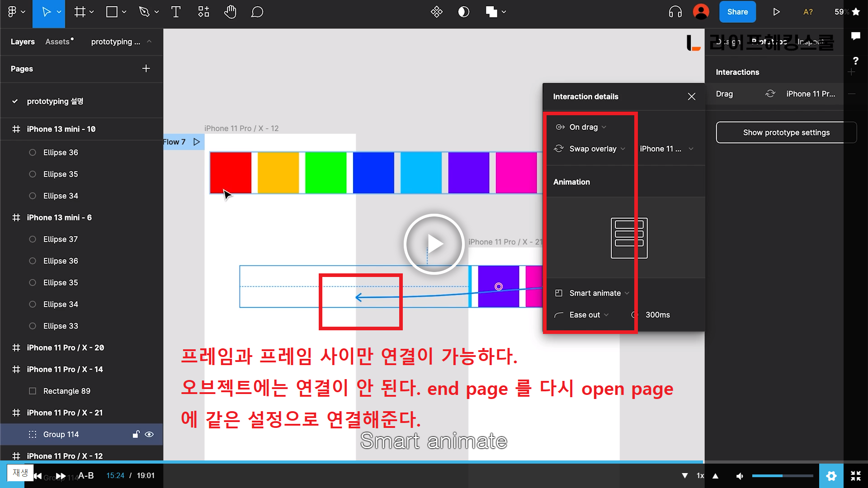
Task: Click the Share button
Action: coord(737,12)
